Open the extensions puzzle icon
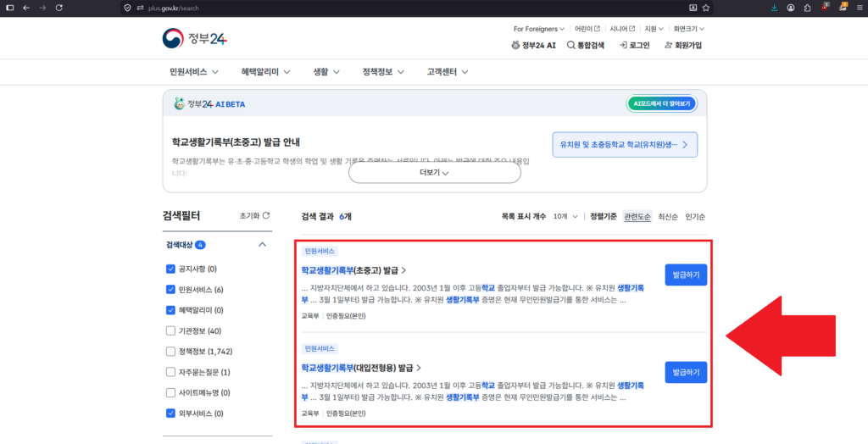 807,8
